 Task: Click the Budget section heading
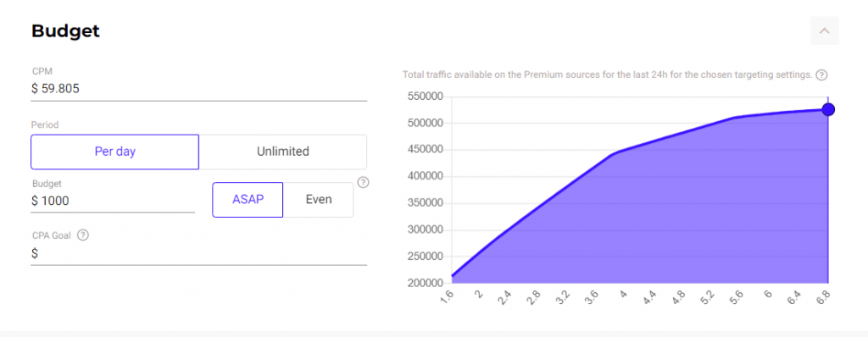(x=65, y=31)
